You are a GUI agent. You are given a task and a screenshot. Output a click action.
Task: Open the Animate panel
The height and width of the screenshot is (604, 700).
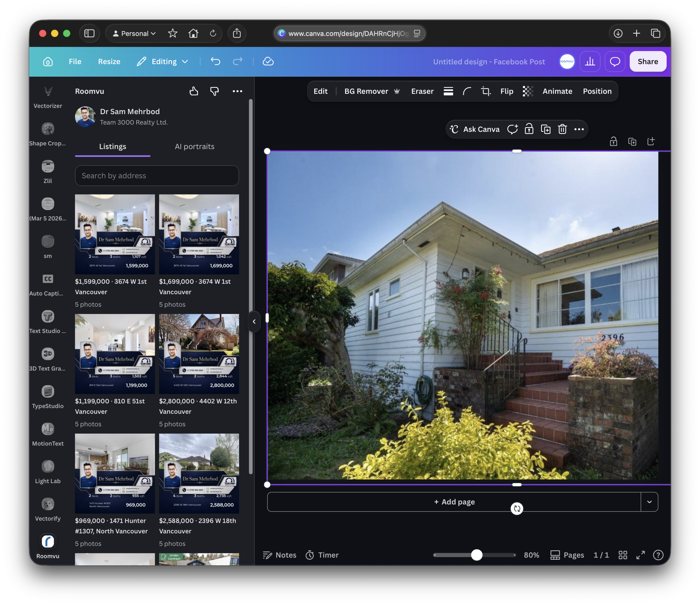point(558,91)
